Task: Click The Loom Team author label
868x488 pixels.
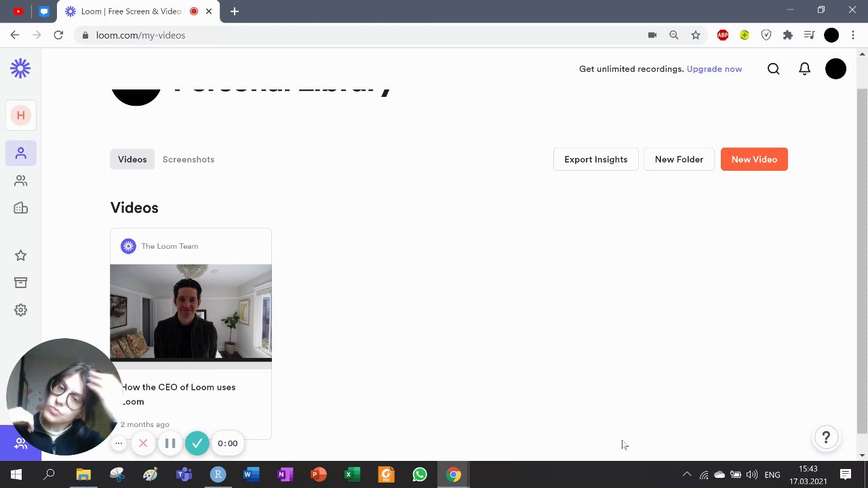Action: tap(170, 246)
